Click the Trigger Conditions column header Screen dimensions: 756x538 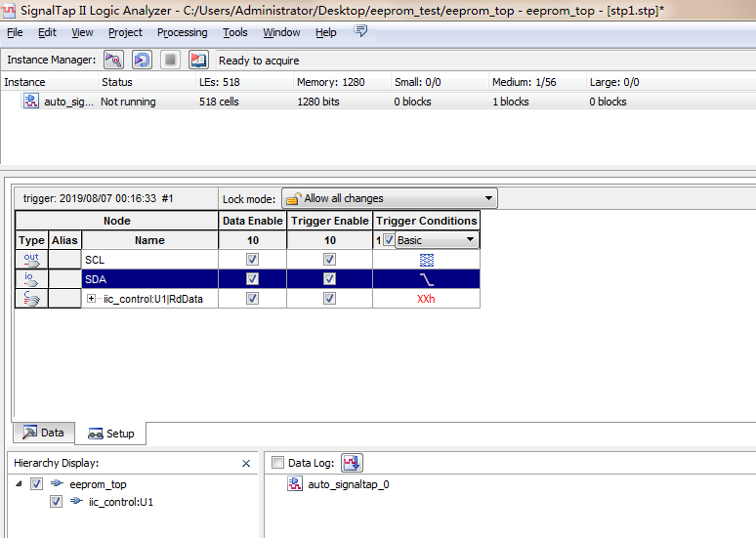click(426, 221)
